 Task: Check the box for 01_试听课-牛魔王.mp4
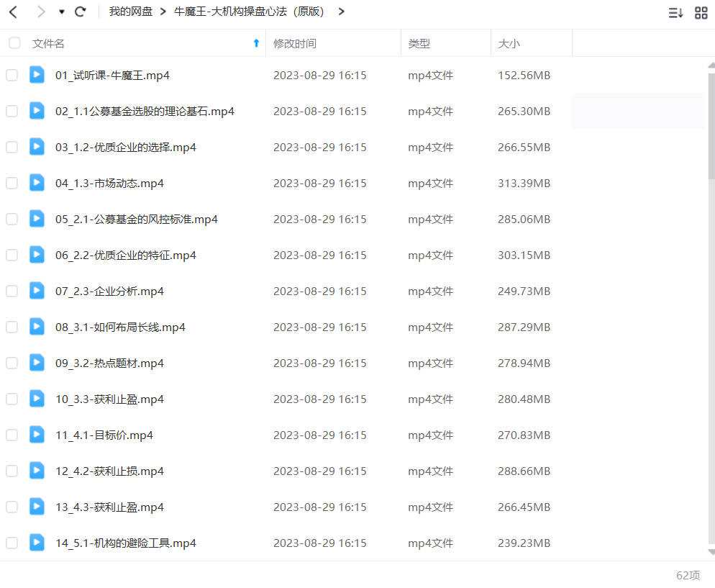point(12,75)
